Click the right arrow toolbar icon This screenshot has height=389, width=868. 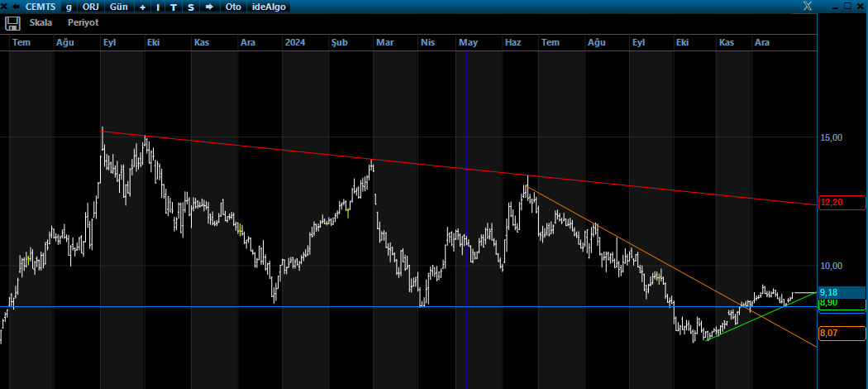click(x=209, y=7)
